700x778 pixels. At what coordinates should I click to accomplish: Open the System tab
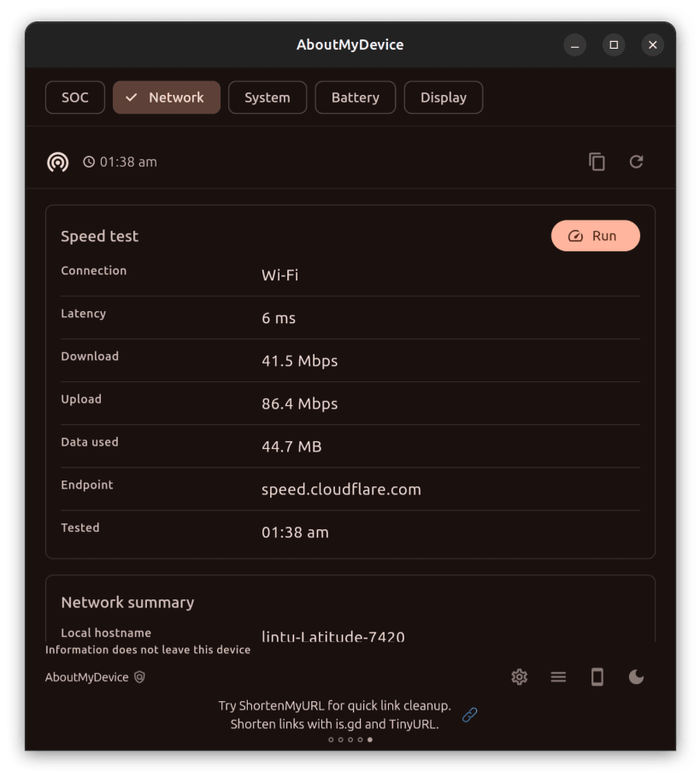tap(268, 97)
